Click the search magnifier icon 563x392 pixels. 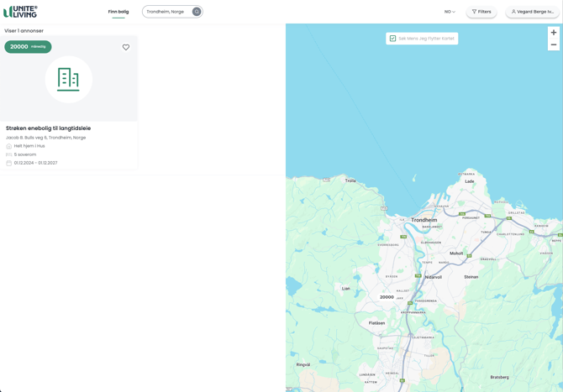197,12
